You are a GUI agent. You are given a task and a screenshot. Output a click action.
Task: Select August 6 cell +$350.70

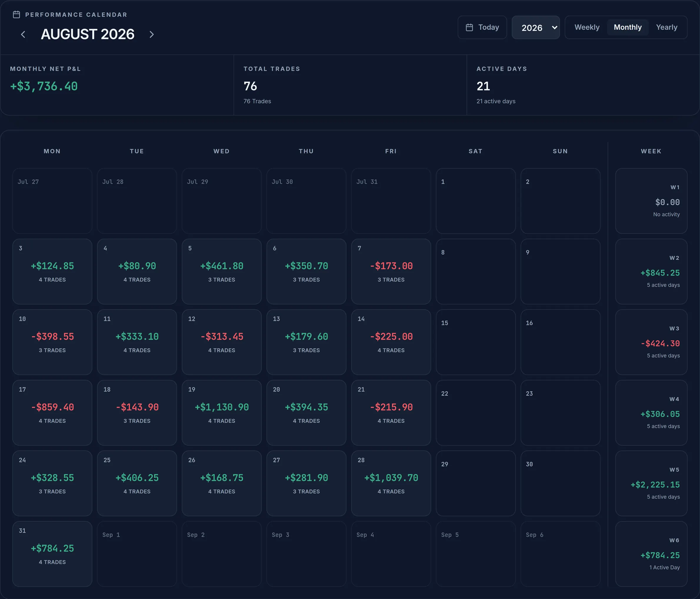(306, 272)
